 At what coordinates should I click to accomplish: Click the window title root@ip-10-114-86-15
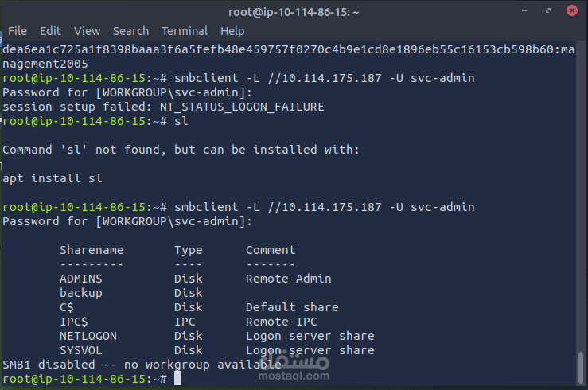[x=294, y=13]
